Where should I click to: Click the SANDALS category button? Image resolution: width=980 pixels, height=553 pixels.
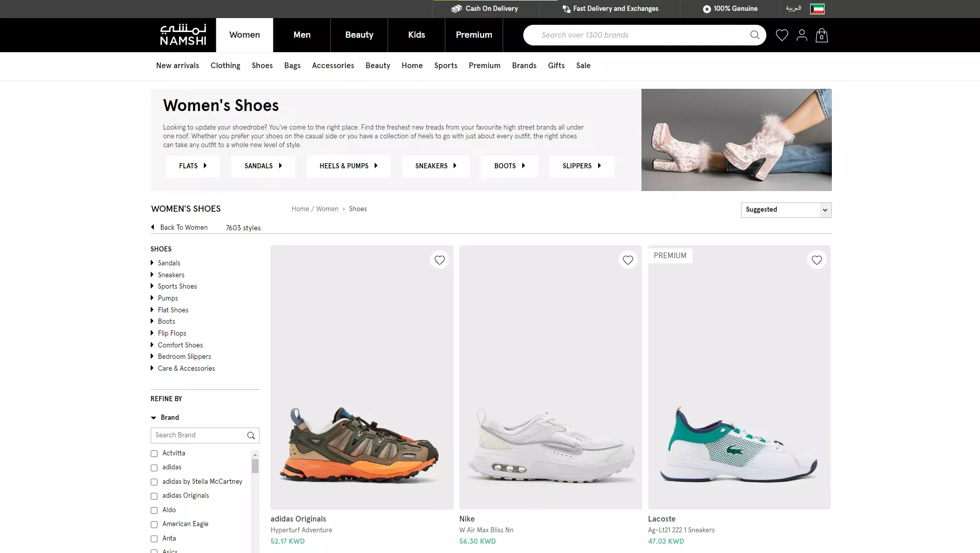pos(263,166)
